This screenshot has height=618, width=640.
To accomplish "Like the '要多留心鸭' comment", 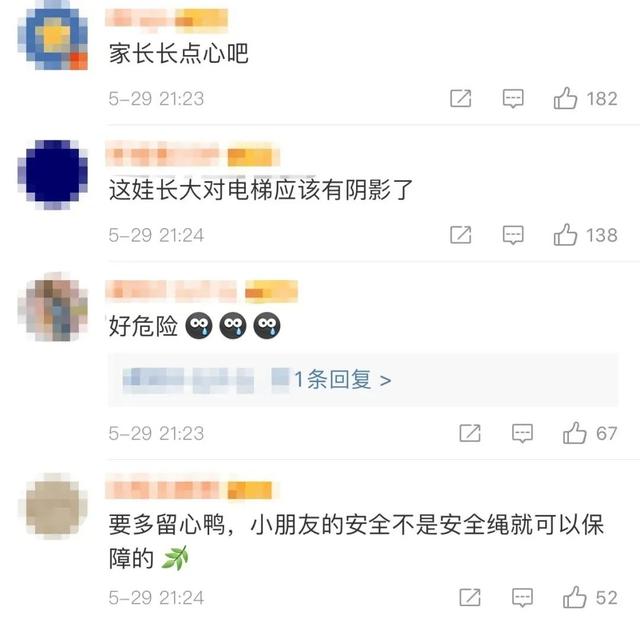I will click(575, 597).
